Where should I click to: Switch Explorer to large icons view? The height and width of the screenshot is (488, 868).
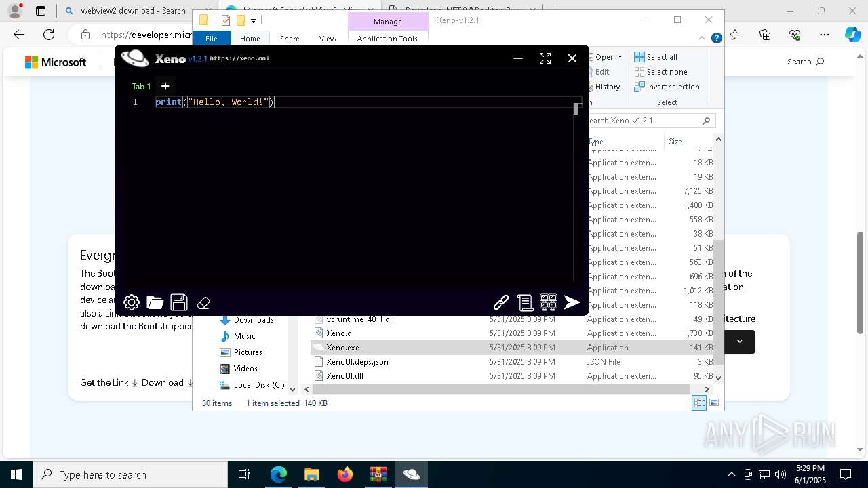coord(713,403)
